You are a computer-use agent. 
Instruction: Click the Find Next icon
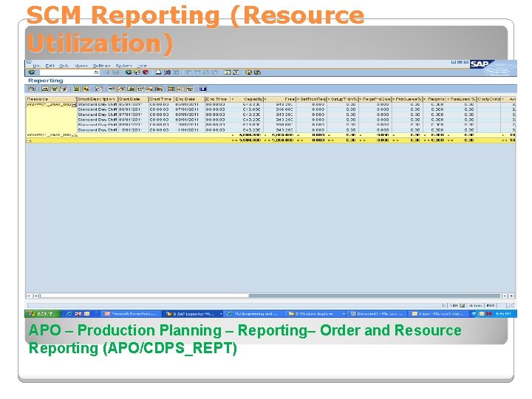(176, 72)
